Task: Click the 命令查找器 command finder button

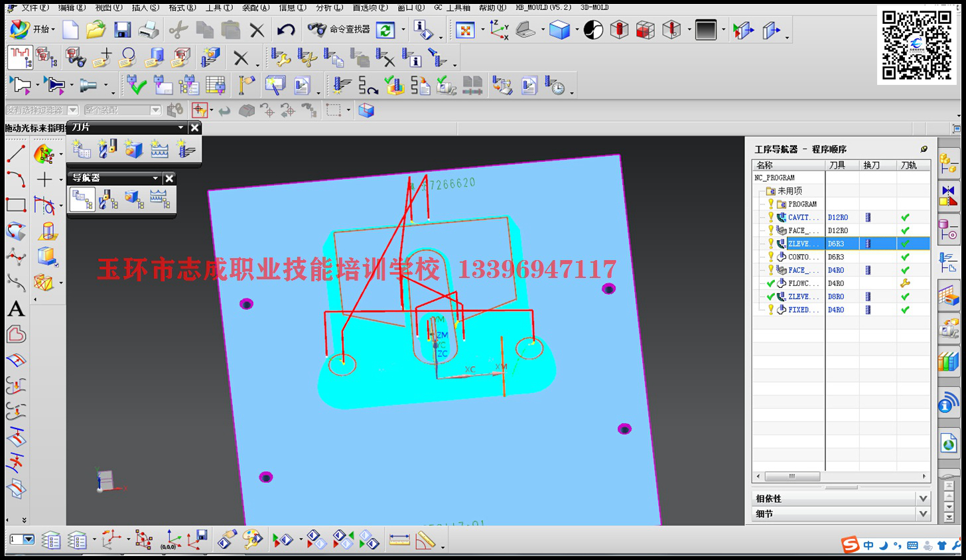Action: pos(339,29)
